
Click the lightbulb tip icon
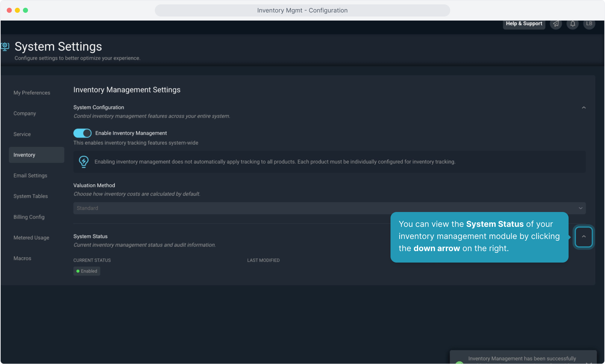point(84,162)
